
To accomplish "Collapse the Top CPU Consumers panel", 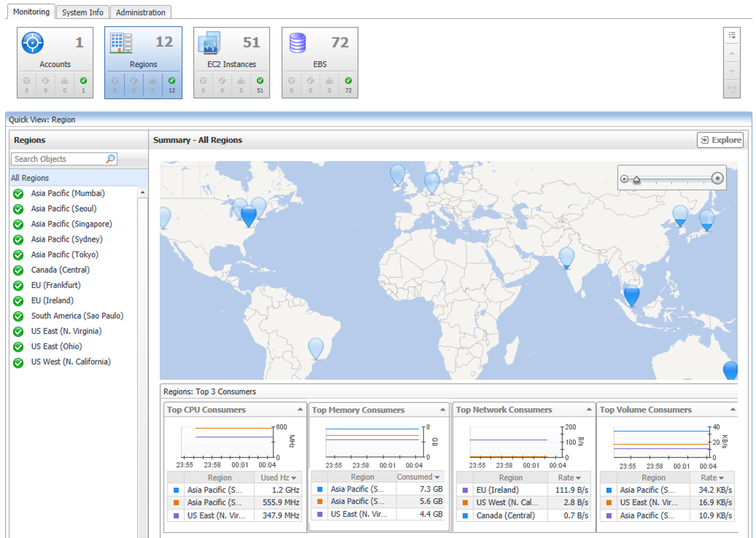I will tap(300, 409).
